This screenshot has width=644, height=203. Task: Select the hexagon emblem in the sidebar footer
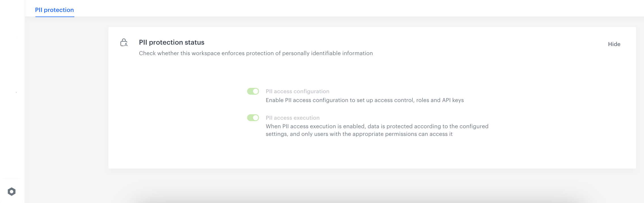pyautogui.click(x=11, y=192)
